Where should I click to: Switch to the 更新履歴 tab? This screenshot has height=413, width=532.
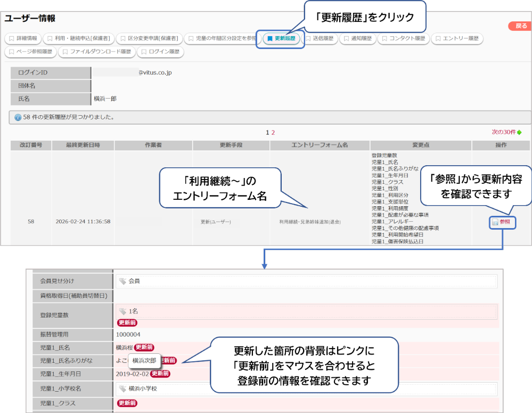tap(281, 39)
